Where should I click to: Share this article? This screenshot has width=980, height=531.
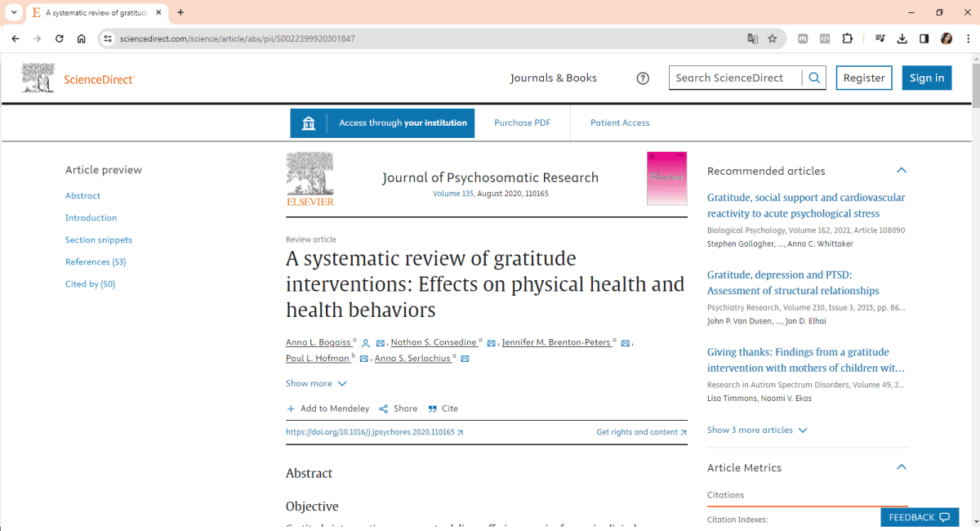(x=399, y=408)
